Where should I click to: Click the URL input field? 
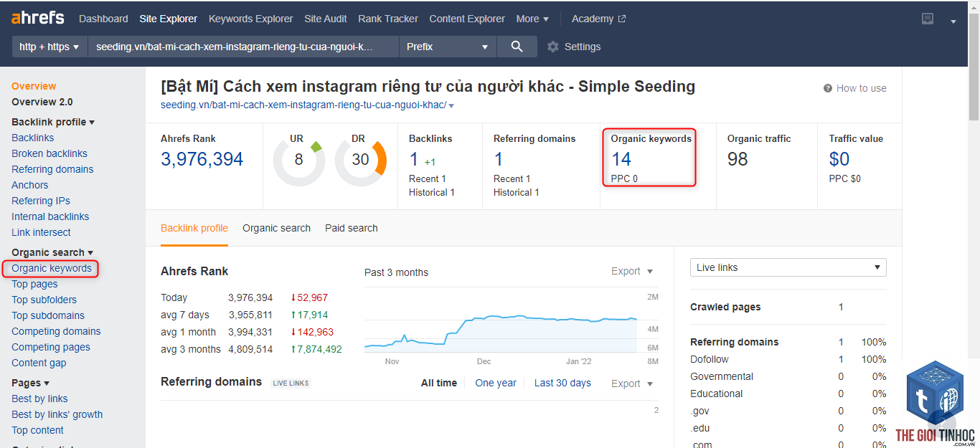[x=243, y=47]
